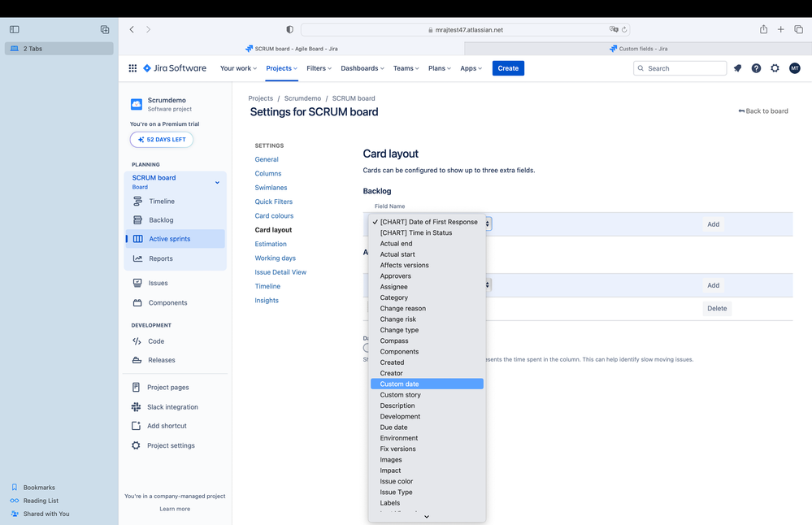Open Columns settings link
Image resolution: width=812 pixels, height=525 pixels.
268,173
